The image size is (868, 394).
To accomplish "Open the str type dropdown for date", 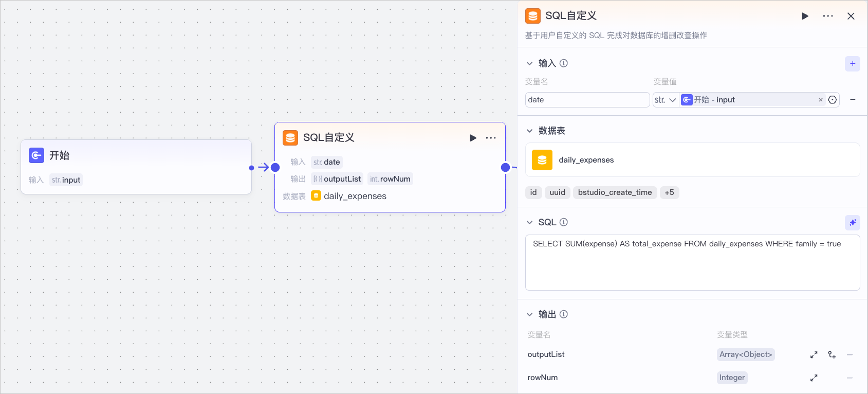I will click(x=666, y=100).
